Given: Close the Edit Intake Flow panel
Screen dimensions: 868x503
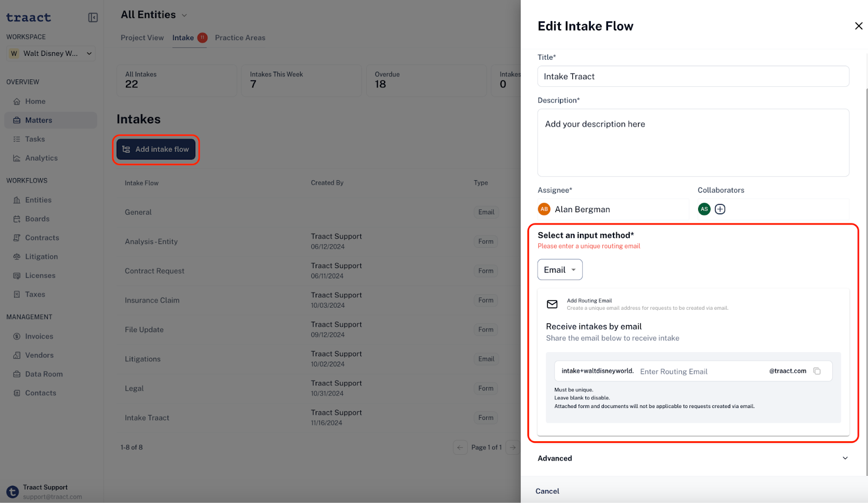Looking at the screenshot, I should pyautogui.click(x=859, y=26).
